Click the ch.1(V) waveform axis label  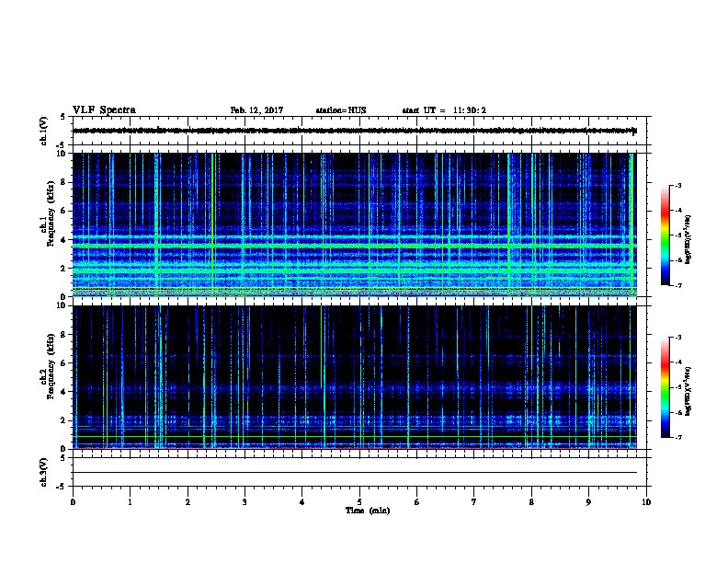(43, 131)
